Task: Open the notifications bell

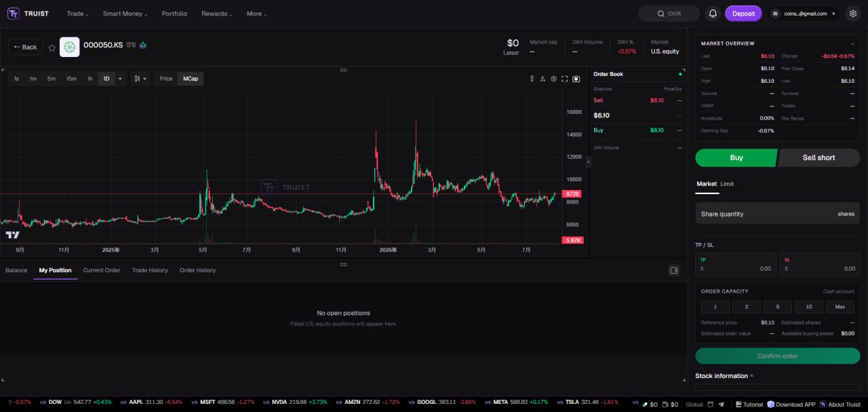Action: (x=713, y=14)
